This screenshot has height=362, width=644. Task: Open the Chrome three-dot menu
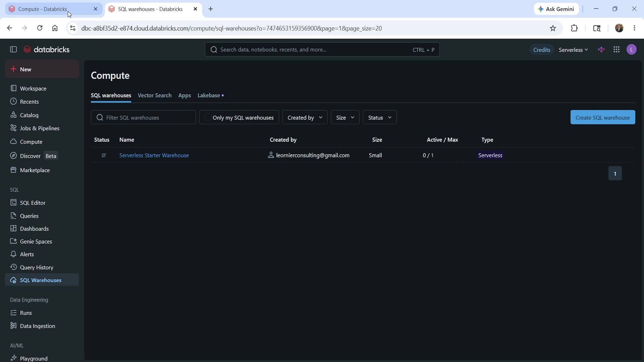[635, 28]
